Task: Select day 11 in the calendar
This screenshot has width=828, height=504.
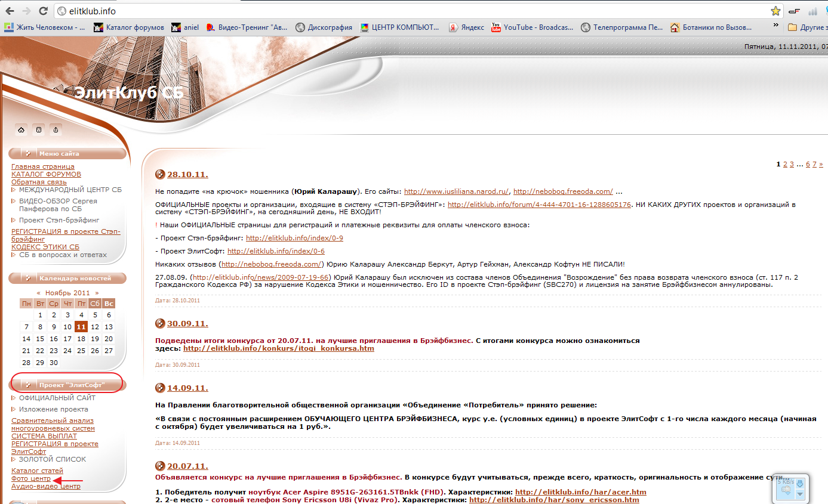Action: [81, 326]
